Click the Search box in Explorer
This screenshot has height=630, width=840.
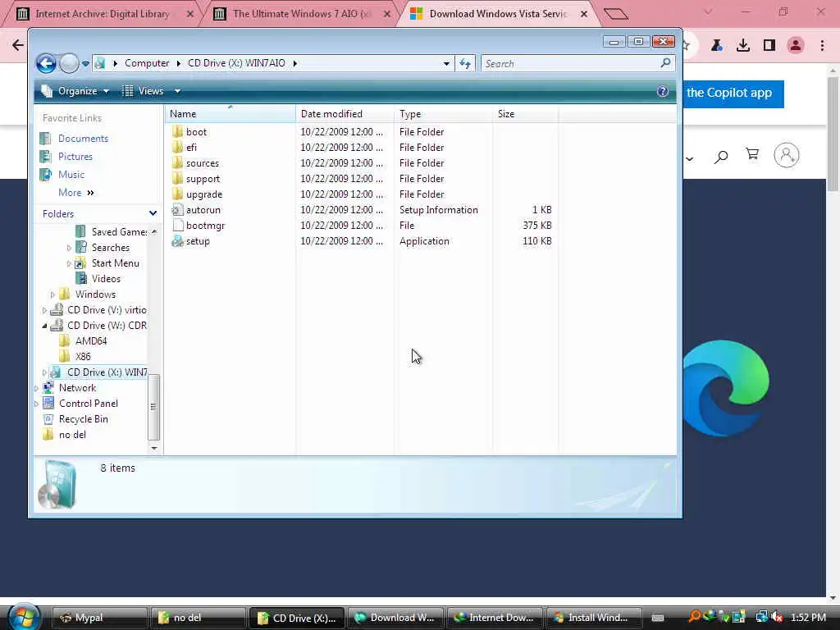coord(577,64)
